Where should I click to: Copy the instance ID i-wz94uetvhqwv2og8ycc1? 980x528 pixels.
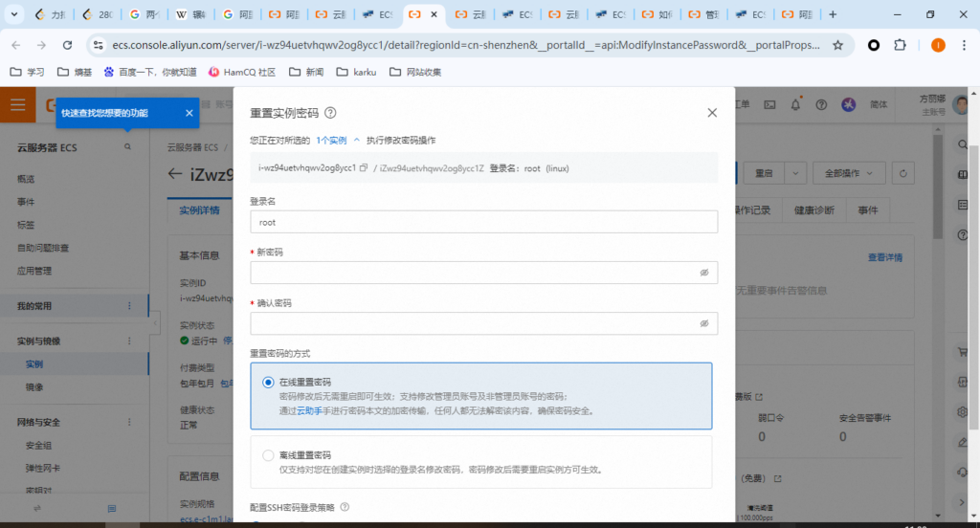click(363, 168)
